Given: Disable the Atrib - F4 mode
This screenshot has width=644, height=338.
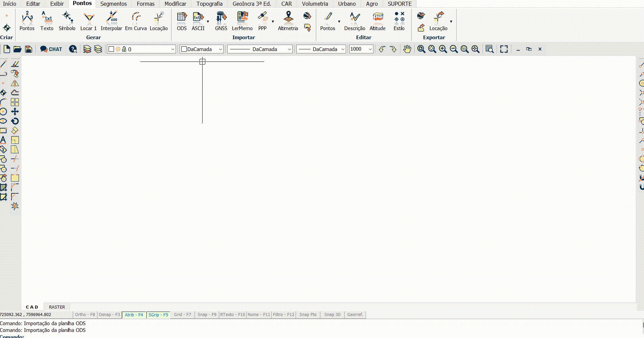Looking at the screenshot, I should pos(134,315).
